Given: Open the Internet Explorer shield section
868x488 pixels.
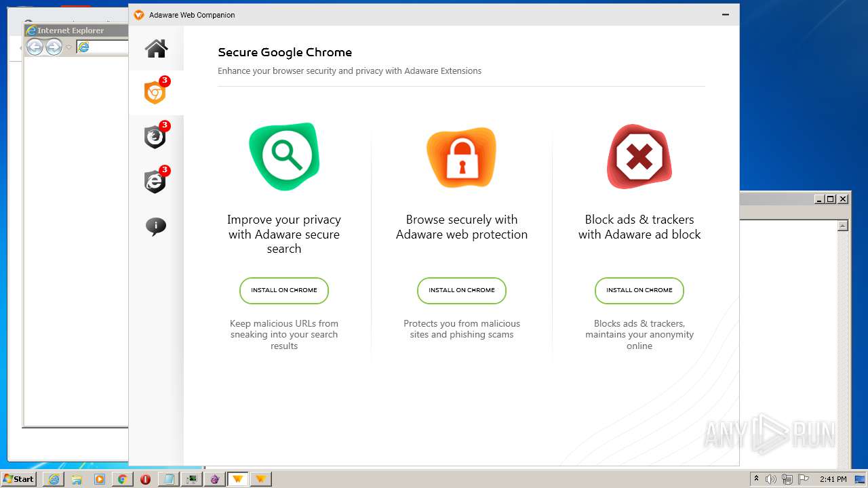Looking at the screenshot, I should [x=155, y=182].
